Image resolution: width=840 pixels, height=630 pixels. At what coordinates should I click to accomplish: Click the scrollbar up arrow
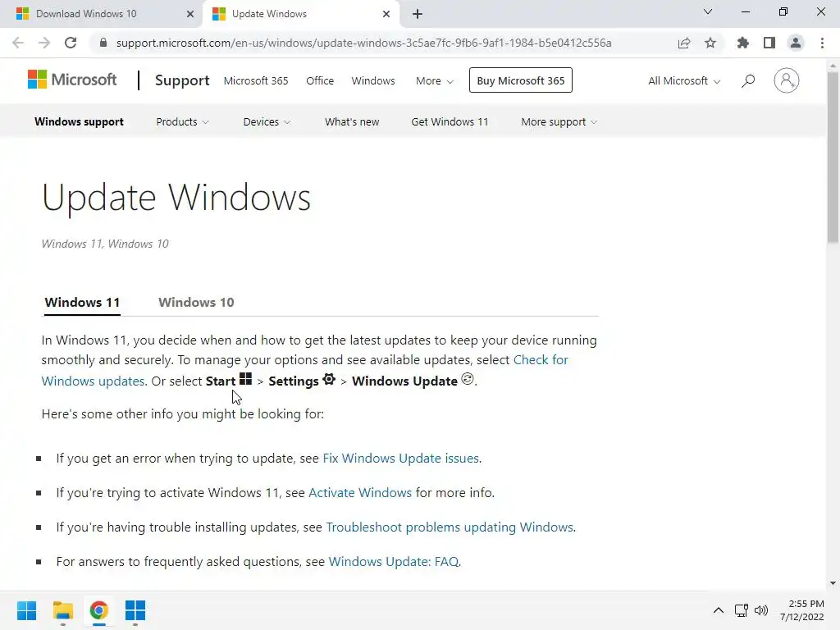click(833, 66)
